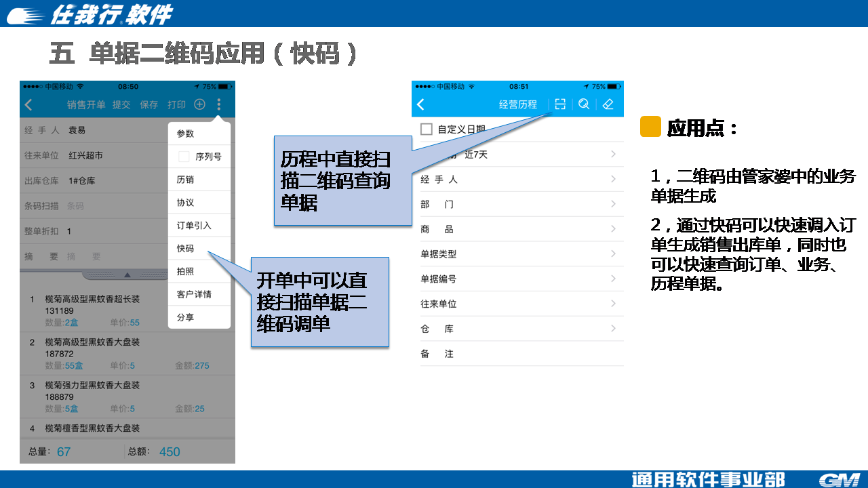Click the orange square beside 应用点

[650, 127]
